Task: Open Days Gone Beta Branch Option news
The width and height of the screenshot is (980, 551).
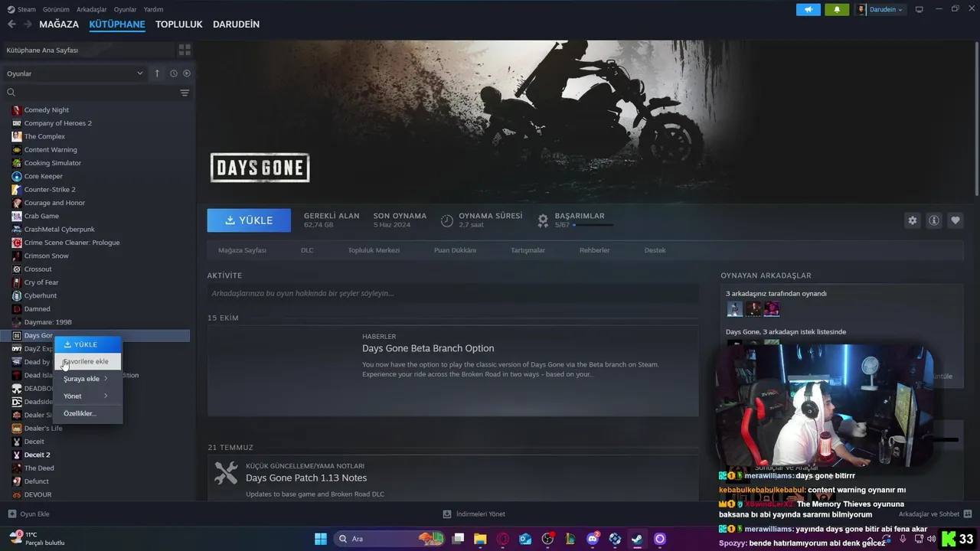Action: click(x=428, y=348)
